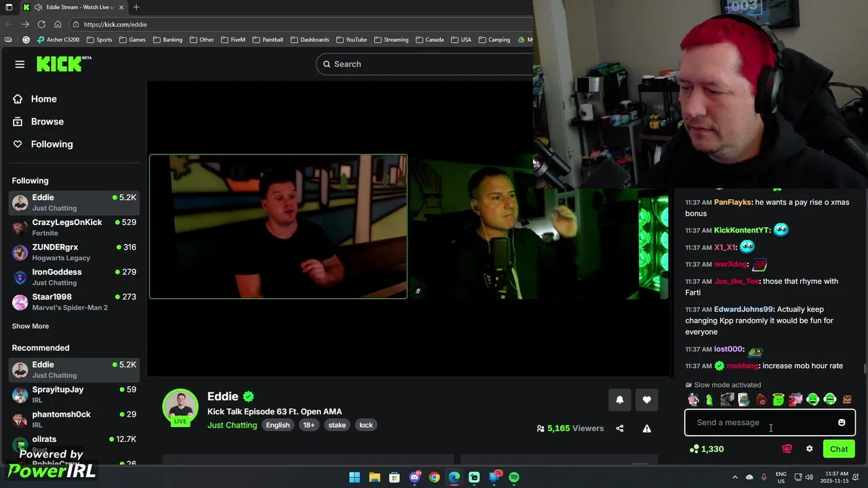The height and width of the screenshot is (488, 868).
Task: Click the 1,330 channel points balance
Action: 707,449
